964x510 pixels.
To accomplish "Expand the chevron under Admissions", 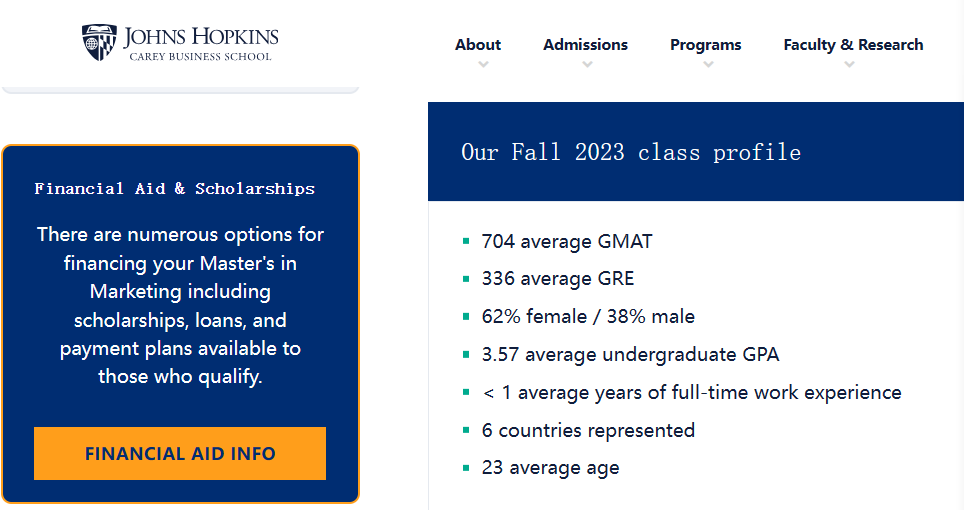I will [x=587, y=65].
